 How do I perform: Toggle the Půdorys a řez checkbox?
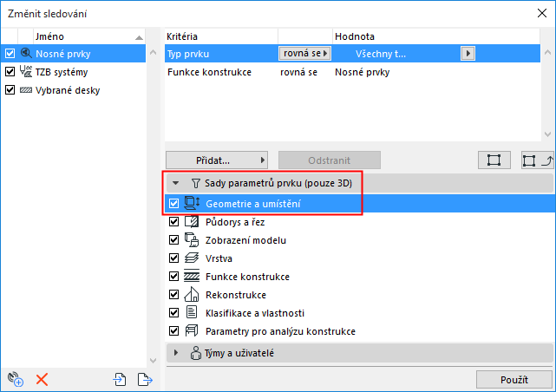click(174, 222)
